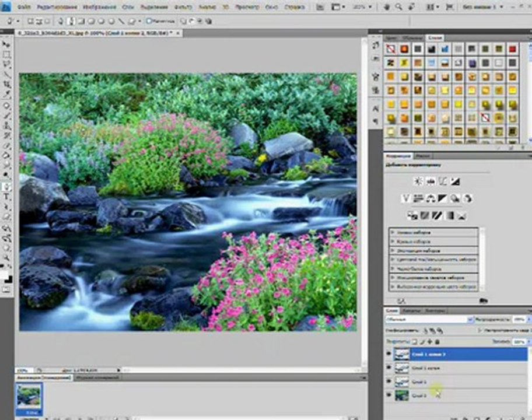The image size is (532, 420).
Task: Expand the fourth adjustment preset group
Action: tap(393, 260)
